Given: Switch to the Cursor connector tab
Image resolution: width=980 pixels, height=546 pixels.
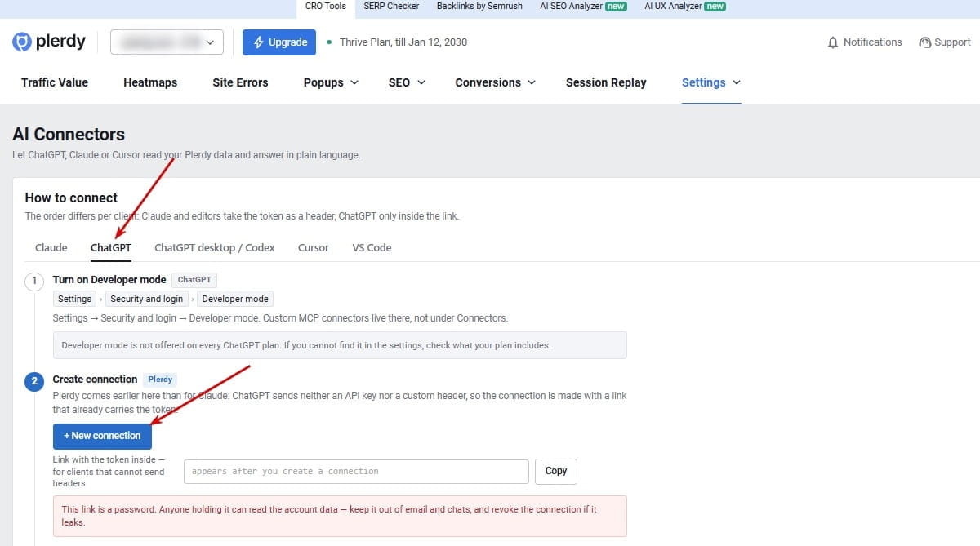Looking at the screenshot, I should click(314, 247).
